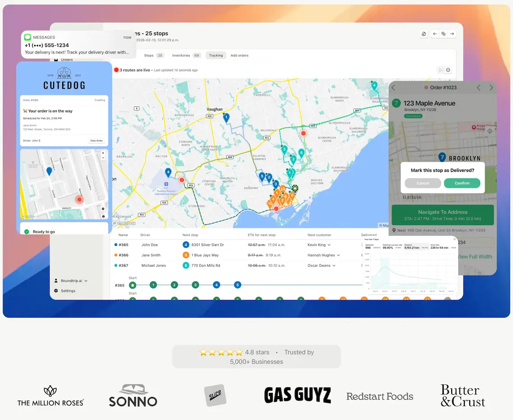Click the Gas Guyz logo

(x=298, y=395)
